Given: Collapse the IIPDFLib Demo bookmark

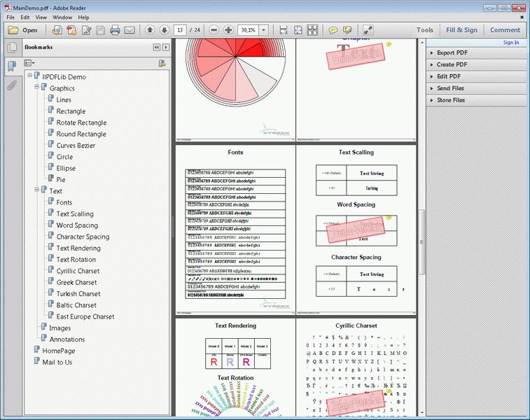Looking at the screenshot, I should coord(29,75).
